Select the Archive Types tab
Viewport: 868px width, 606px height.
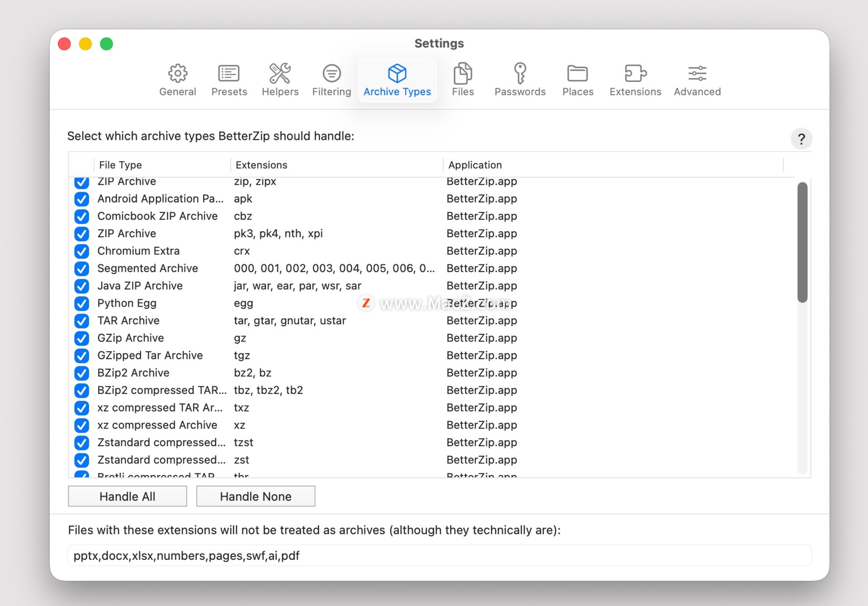[397, 80]
